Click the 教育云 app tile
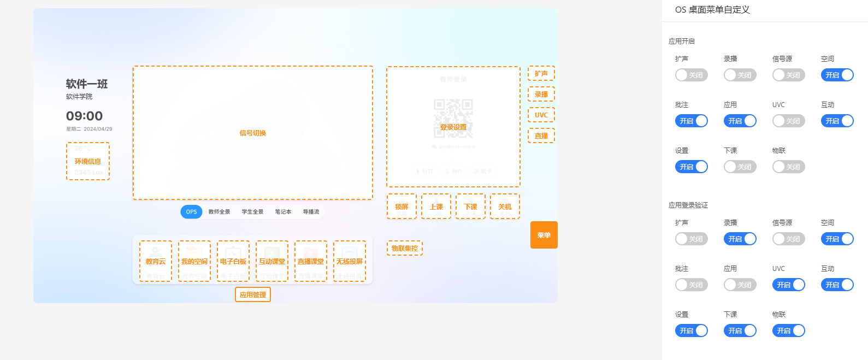Viewport: 868px width, 360px height. point(156,261)
